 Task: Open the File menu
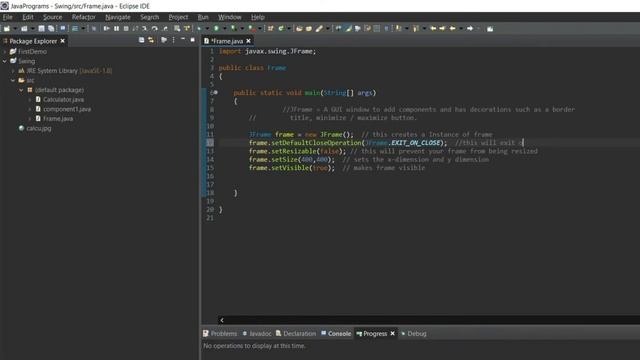tap(7, 17)
